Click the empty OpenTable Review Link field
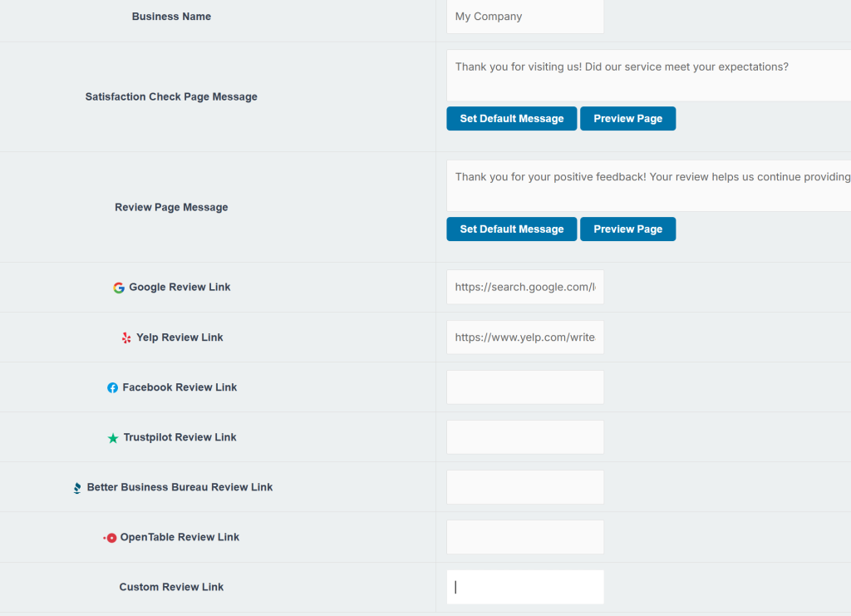 [524, 537]
